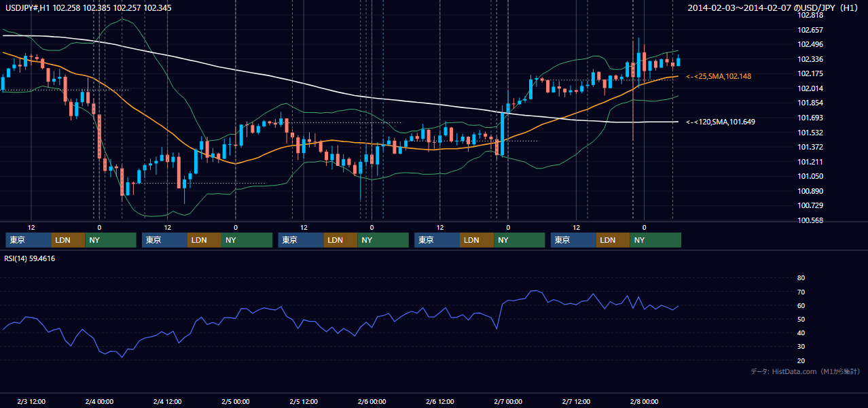Click the LDN session box for 2/7
The image size is (868, 408).
[x=613, y=240]
